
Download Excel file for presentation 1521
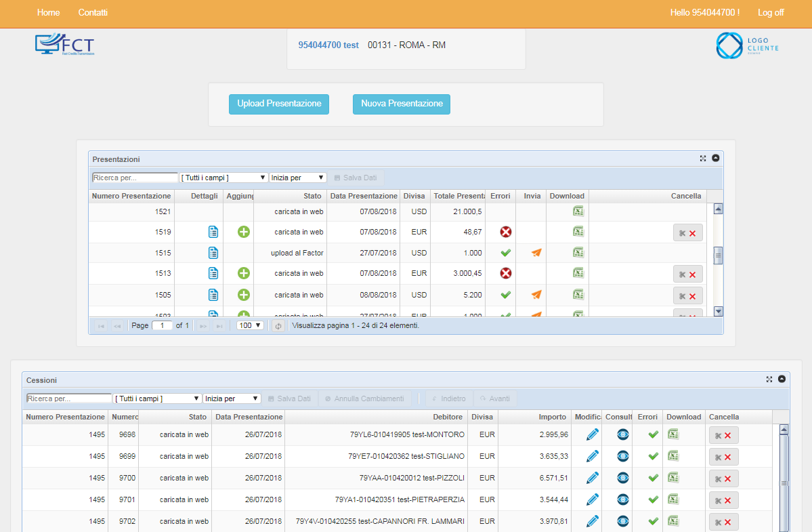pos(578,211)
